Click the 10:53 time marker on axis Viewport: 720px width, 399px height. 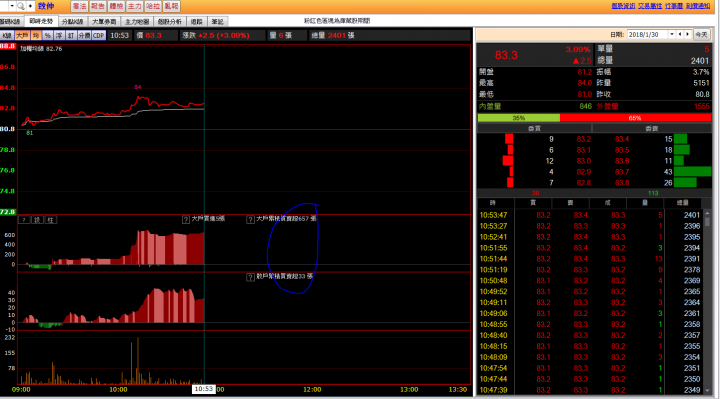click(x=203, y=389)
